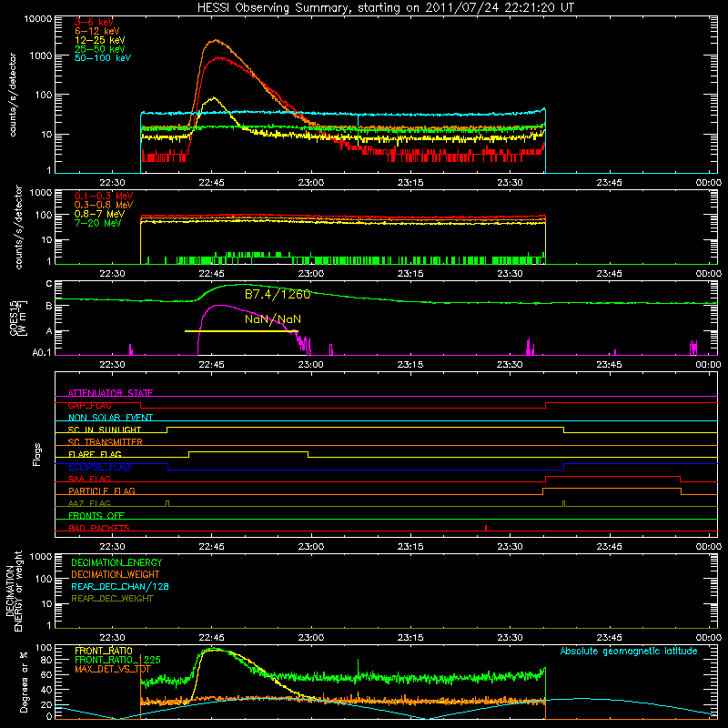Select the 3-6 keV legend label
The width and height of the screenshot is (728, 728).
[94, 22]
